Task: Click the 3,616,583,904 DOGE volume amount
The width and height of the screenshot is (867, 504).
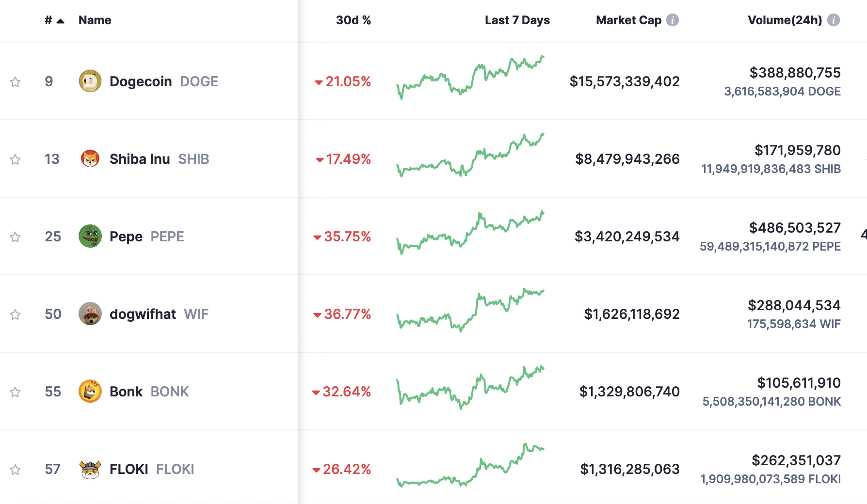Action: coord(783,91)
